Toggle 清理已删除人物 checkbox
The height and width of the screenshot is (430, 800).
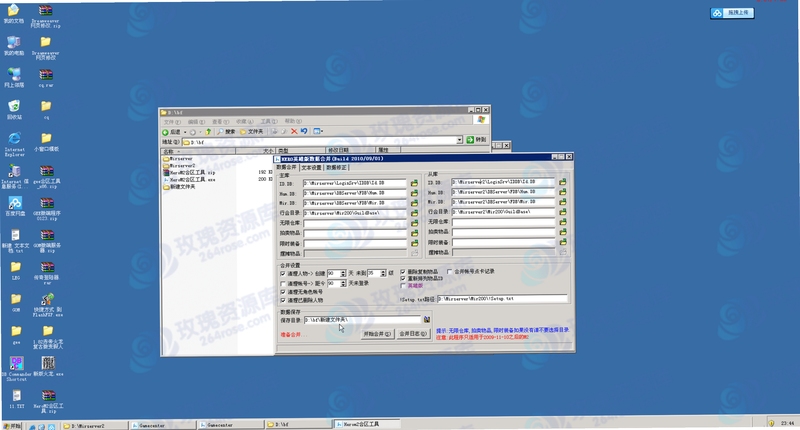[283, 300]
